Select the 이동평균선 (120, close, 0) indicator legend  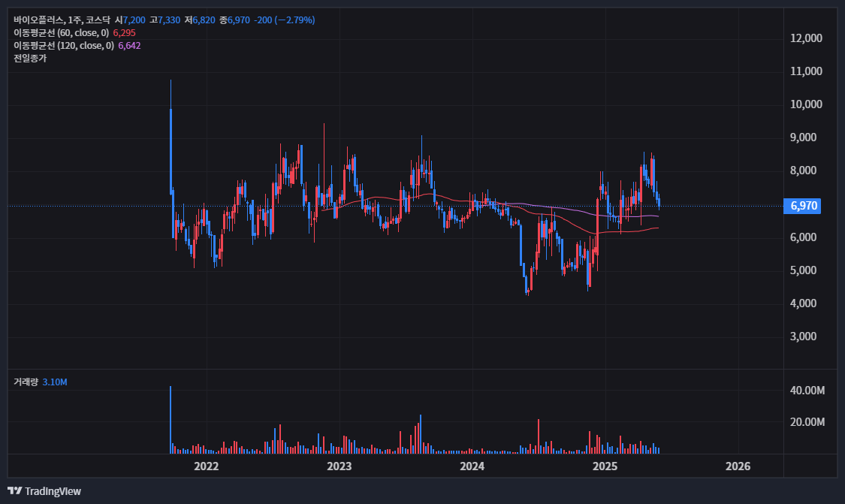(x=64, y=46)
